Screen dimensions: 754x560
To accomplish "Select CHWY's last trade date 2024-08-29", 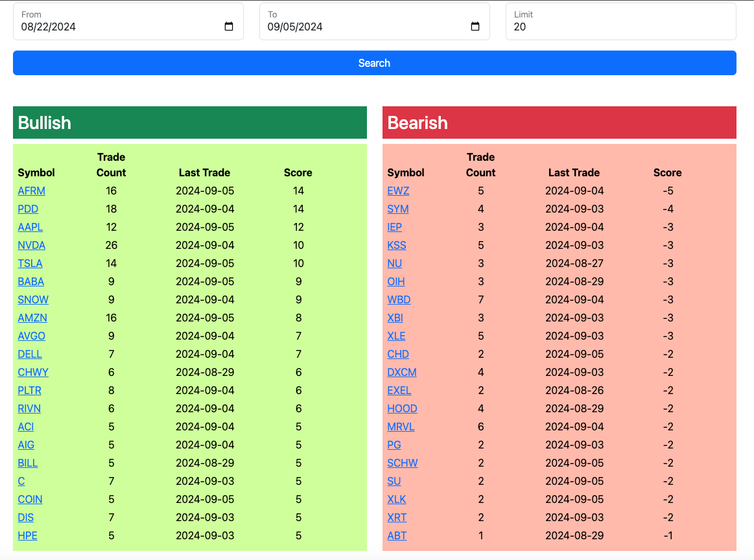I will [x=205, y=372].
